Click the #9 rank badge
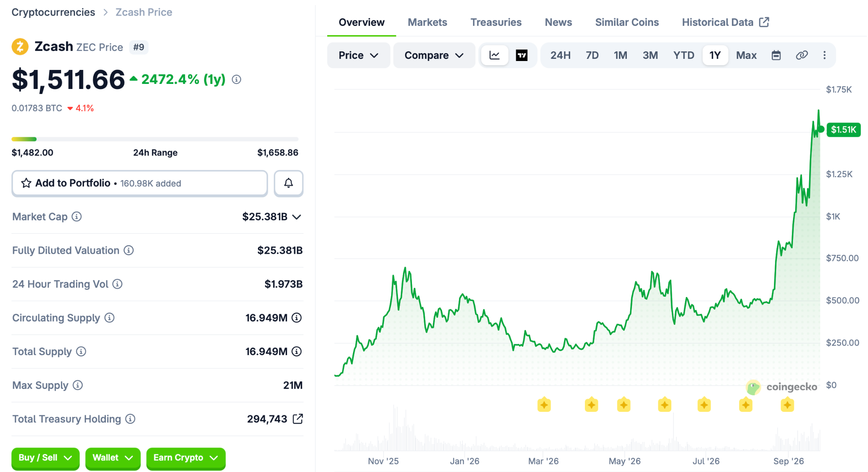 pos(139,47)
